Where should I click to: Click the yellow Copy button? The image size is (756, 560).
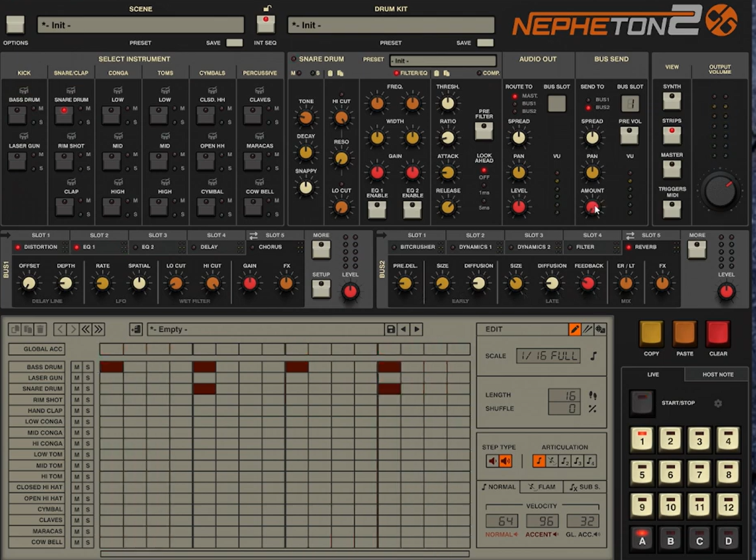(651, 334)
